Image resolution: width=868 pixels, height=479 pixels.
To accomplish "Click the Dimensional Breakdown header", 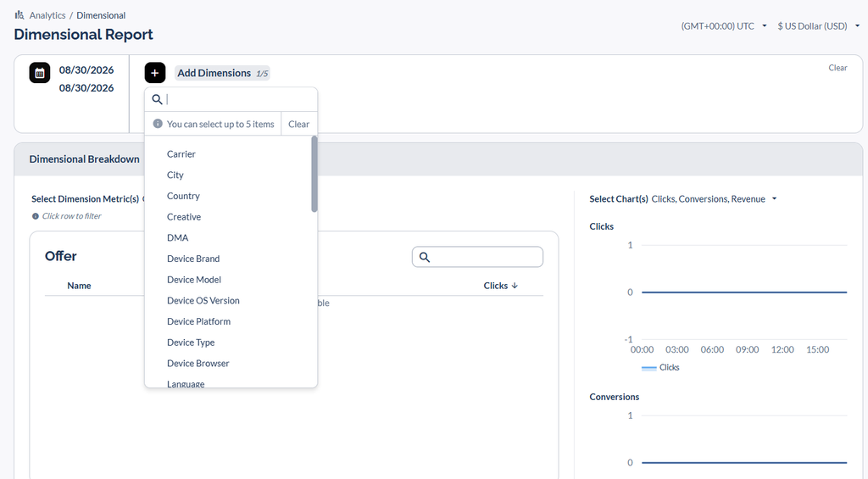I will click(x=84, y=159).
